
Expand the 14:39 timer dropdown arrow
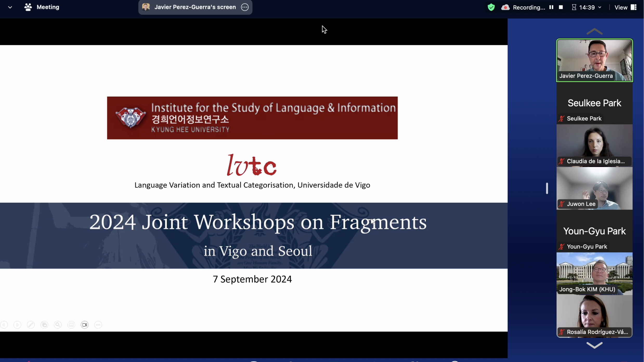[x=600, y=7]
